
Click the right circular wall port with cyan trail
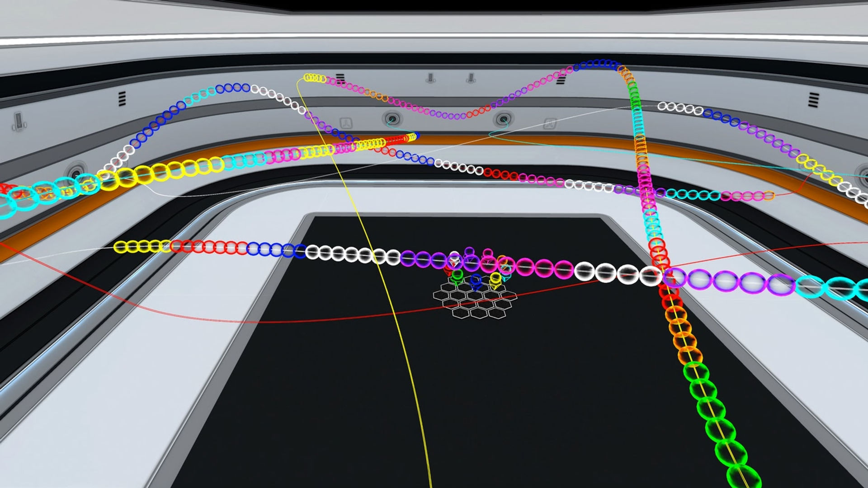[503, 120]
